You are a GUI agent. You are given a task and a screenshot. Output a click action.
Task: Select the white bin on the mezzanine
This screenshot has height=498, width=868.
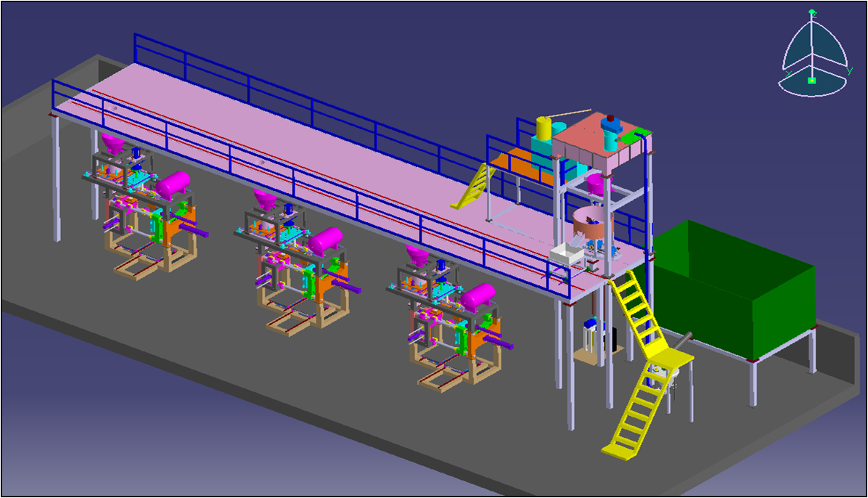(x=568, y=253)
